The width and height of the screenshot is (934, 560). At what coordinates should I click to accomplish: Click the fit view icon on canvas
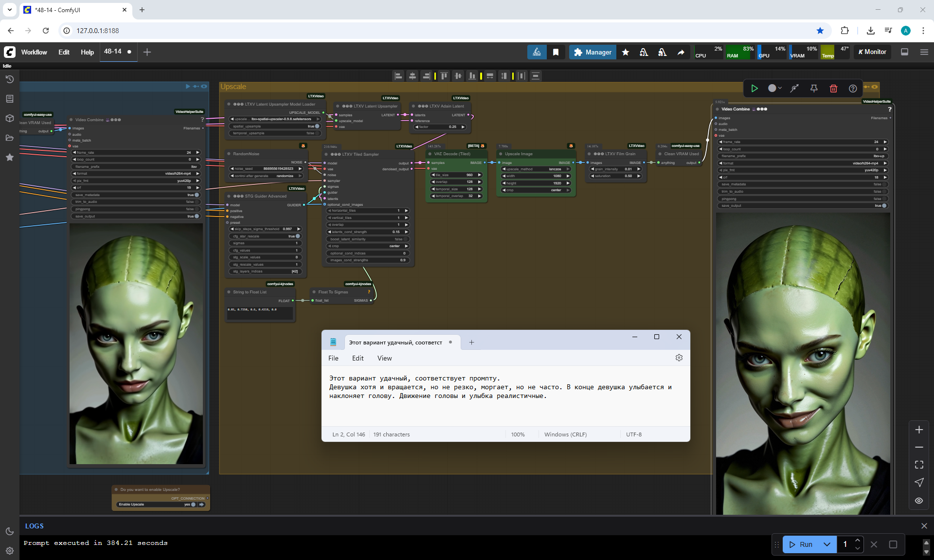[x=919, y=465]
